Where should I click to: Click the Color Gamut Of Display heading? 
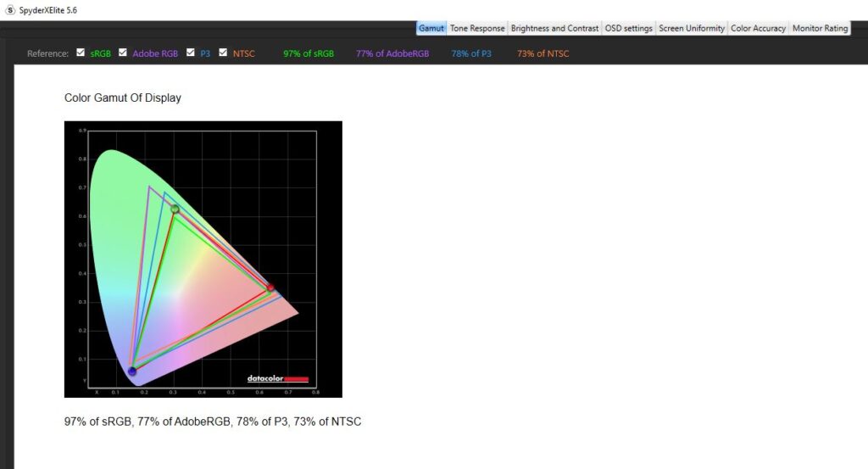pyautogui.click(x=123, y=98)
